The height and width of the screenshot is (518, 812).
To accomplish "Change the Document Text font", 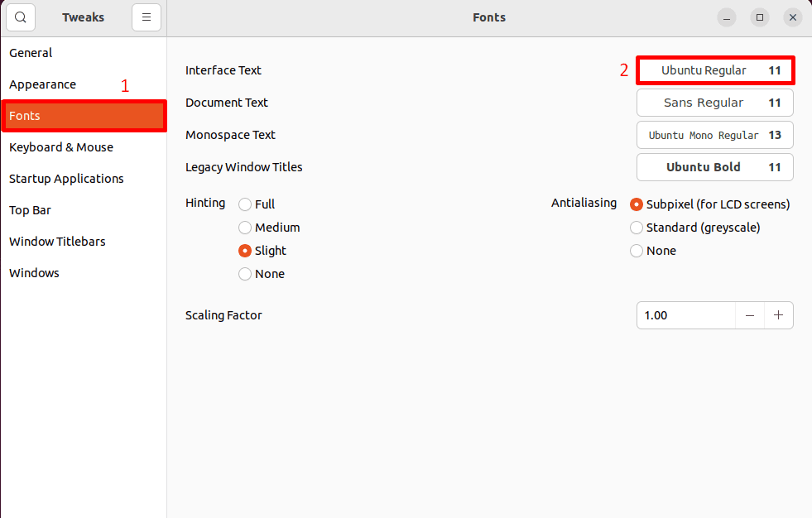I will [715, 102].
